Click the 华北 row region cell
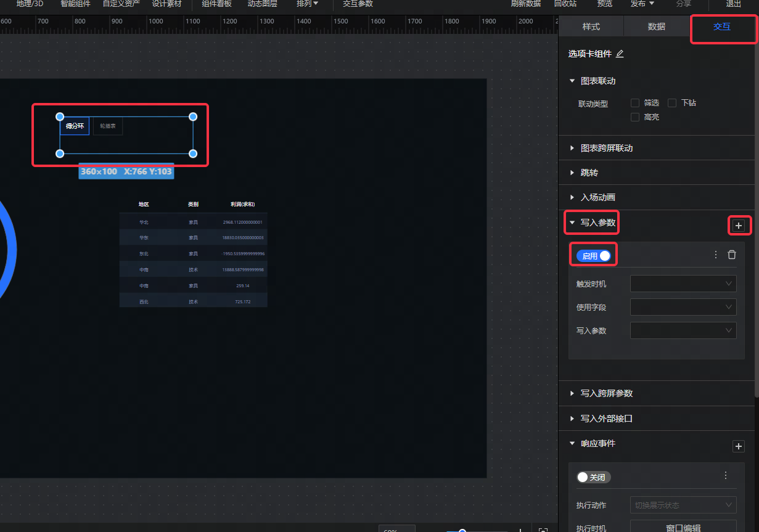Screen dimensions: 759x532 [x=144, y=222]
